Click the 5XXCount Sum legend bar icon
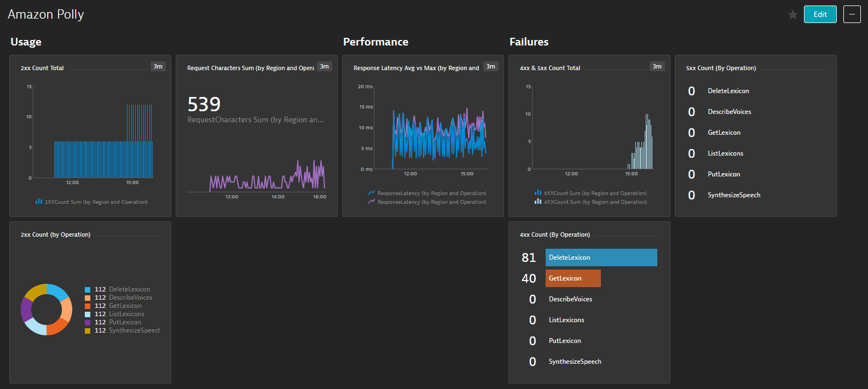The image size is (868, 389). (538, 193)
